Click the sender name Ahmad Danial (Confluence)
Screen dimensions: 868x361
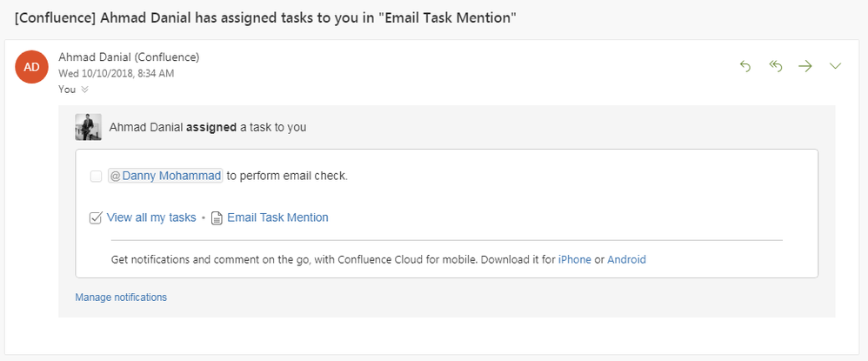pyautogui.click(x=129, y=57)
